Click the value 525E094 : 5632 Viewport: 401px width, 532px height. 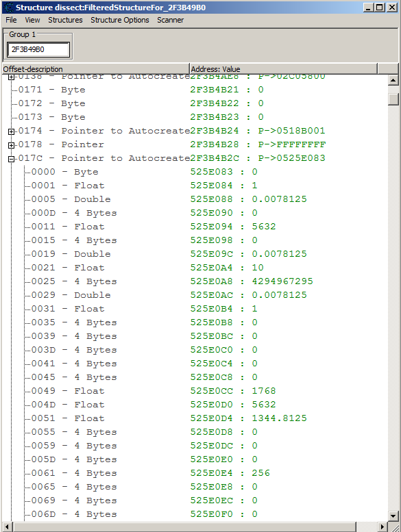233,227
